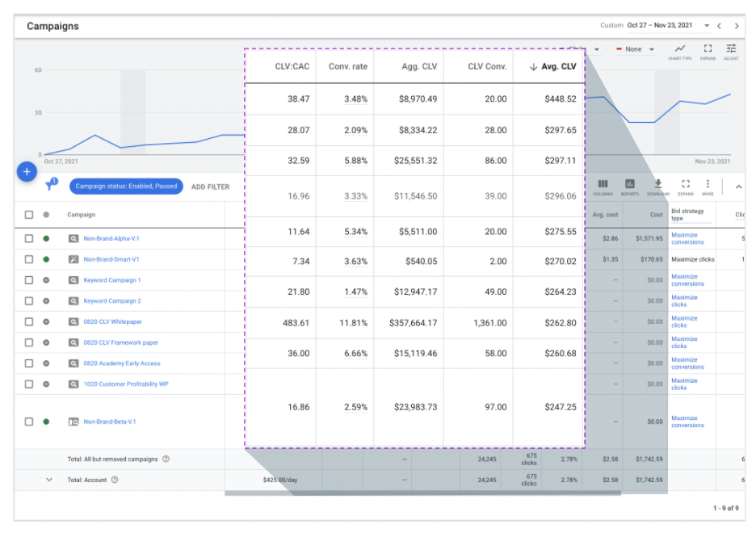Click status dot for Non-Brand-Alpha-V.1
The width and height of the screenshot is (756, 533).
pyautogui.click(x=46, y=238)
